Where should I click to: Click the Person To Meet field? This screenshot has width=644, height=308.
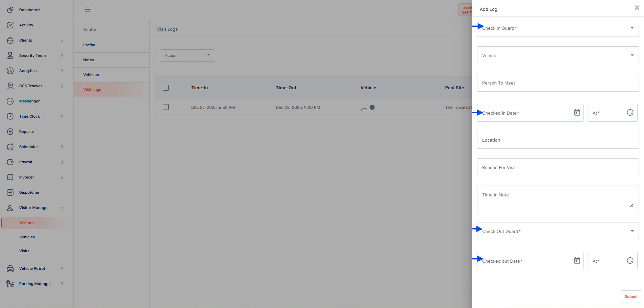tap(558, 83)
